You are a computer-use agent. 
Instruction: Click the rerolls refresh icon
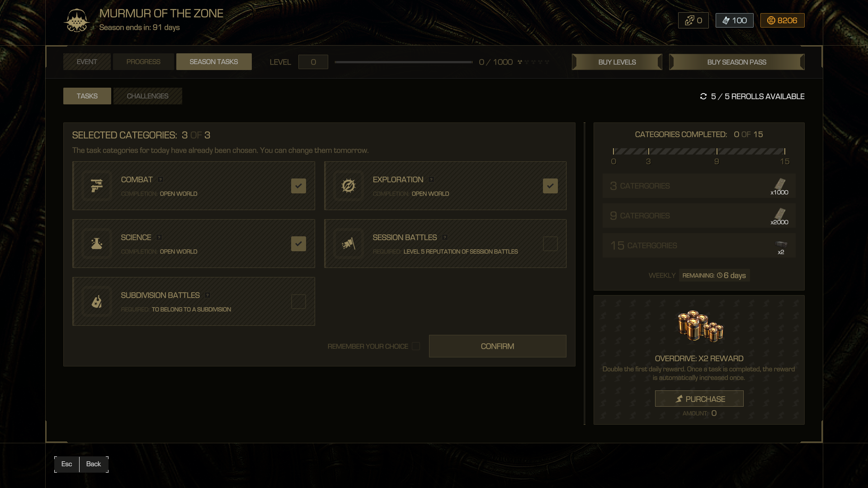click(x=703, y=96)
